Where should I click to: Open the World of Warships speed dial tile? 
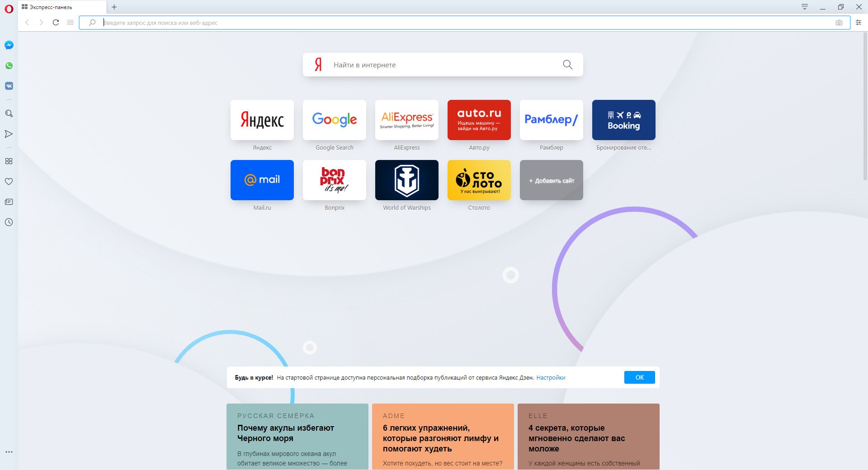(407, 180)
